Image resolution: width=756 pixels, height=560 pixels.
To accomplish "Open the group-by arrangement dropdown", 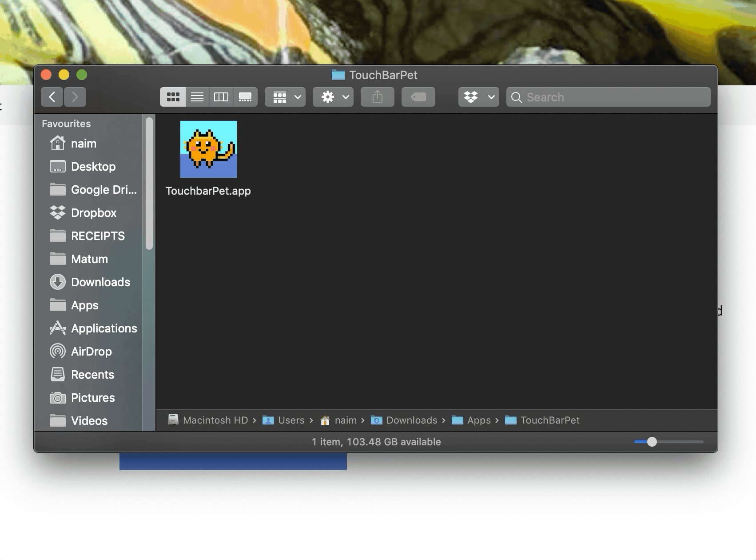I will click(x=285, y=97).
